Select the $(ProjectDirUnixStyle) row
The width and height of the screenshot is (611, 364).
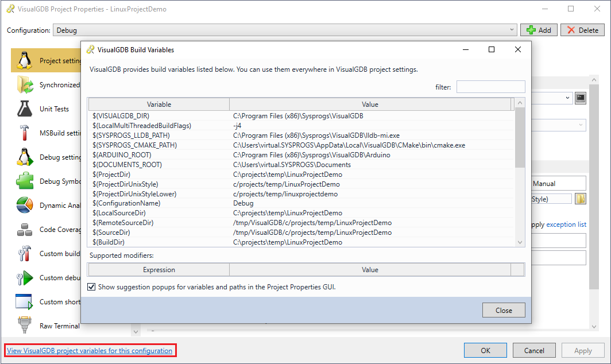pyautogui.click(x=301, y=184)
